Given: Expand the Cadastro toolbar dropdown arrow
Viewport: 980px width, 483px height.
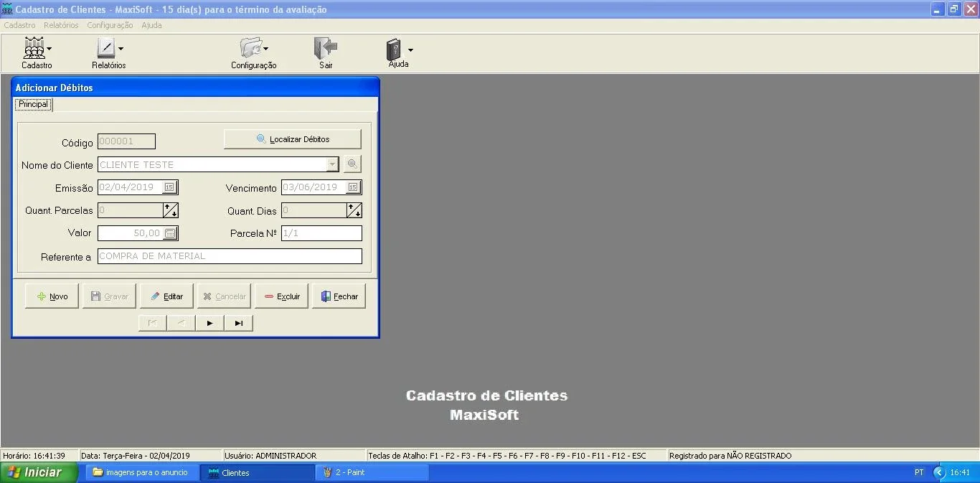Looking at the screenshot, I should 49,49.
